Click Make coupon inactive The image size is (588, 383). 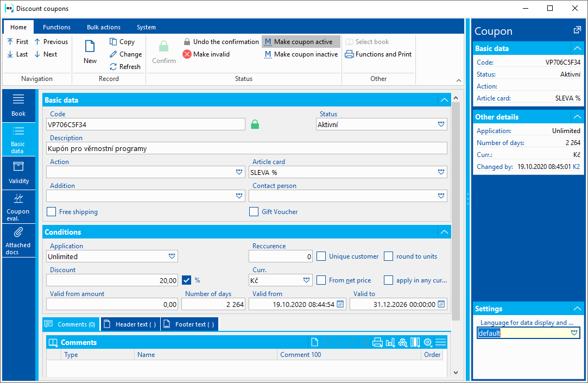(301, 54)
